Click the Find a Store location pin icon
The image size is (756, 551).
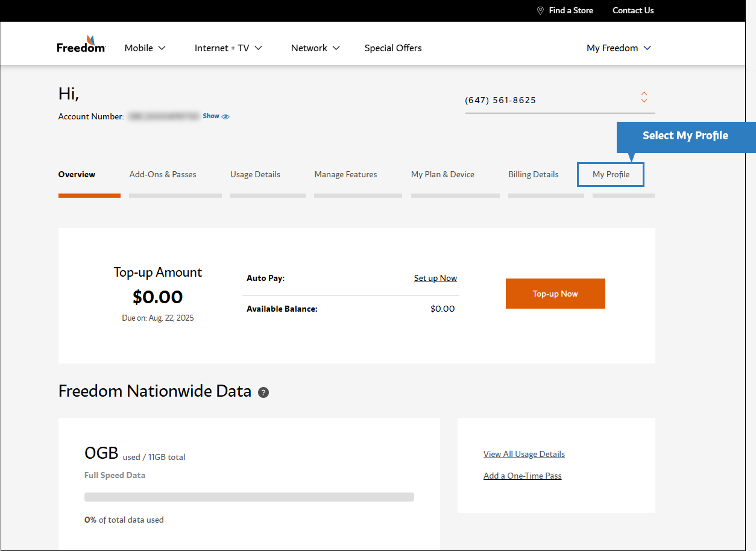coord(540,10)
